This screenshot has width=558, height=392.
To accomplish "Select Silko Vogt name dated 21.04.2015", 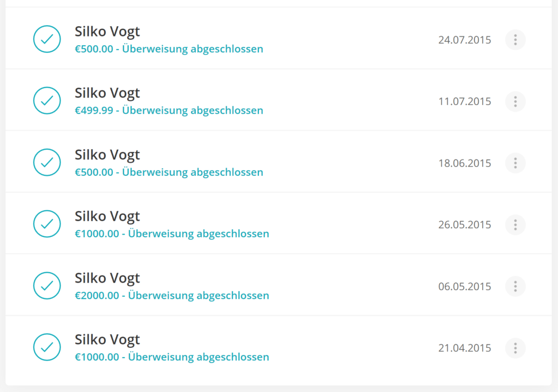I will [x=107, y=340].
